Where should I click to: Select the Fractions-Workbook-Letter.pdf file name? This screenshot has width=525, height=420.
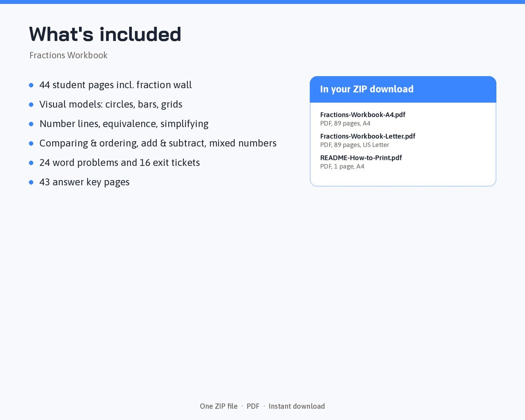pos(367,136)
